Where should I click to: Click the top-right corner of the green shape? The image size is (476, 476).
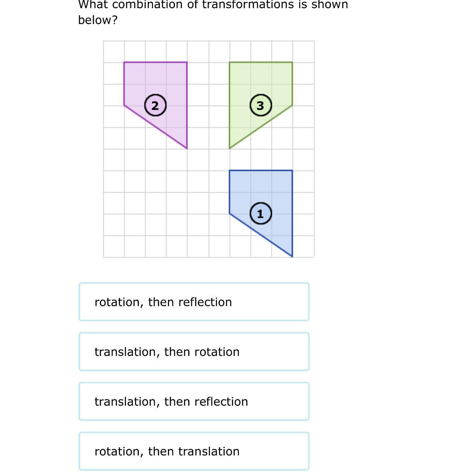292,62
